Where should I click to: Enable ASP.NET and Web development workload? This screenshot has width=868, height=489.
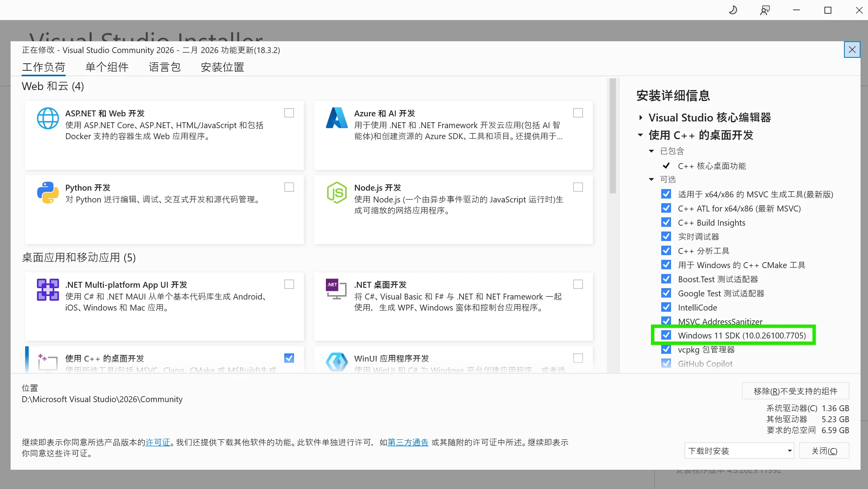tap(289, 113)
